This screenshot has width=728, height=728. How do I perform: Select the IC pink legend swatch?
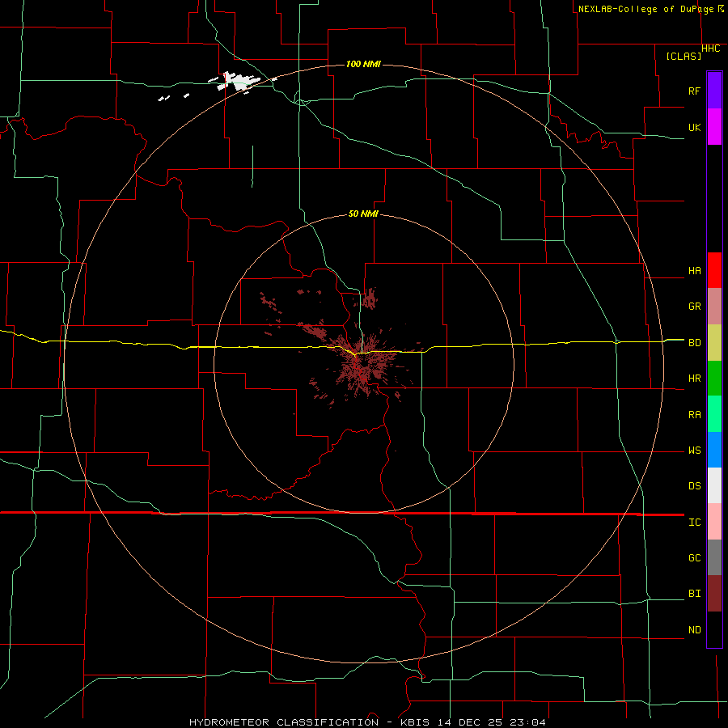point(714,522)
